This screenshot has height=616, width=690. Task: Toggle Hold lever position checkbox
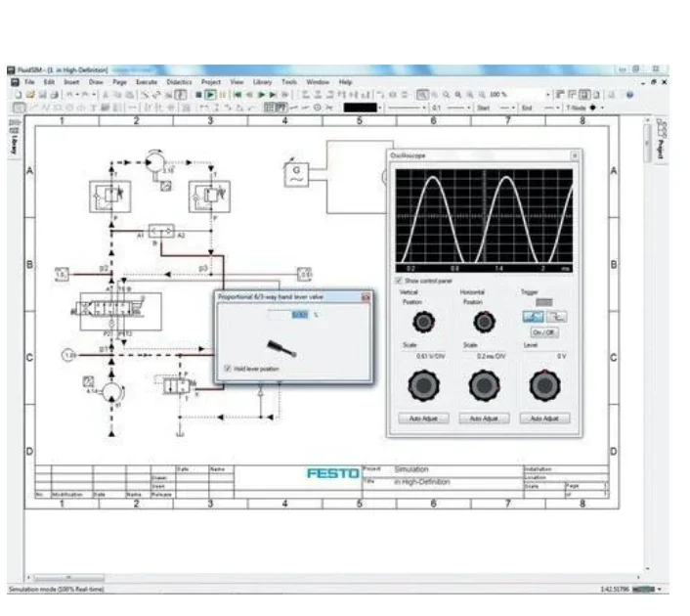(228, 369)
